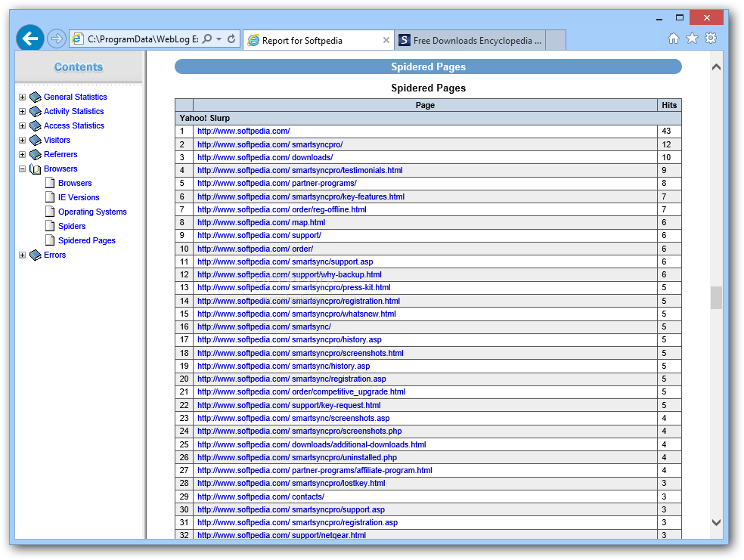Click the browser Forward arrow button
The width and height of the screenshot is (744, 560).
pyautogui.click(x=57, y=39)
